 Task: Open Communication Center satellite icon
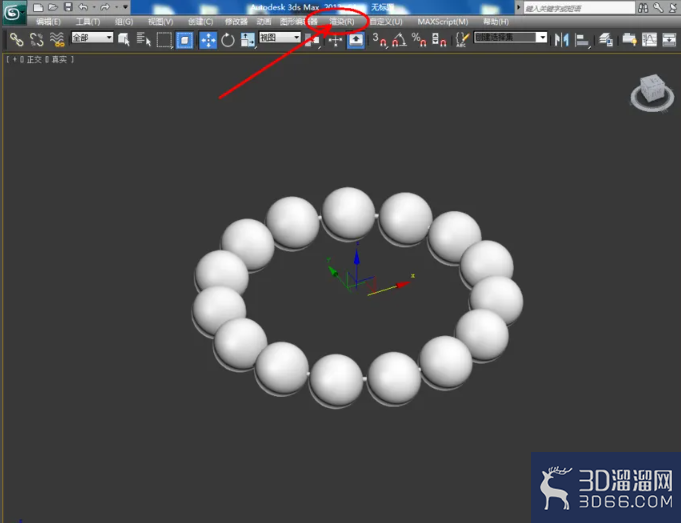(673, 7)
